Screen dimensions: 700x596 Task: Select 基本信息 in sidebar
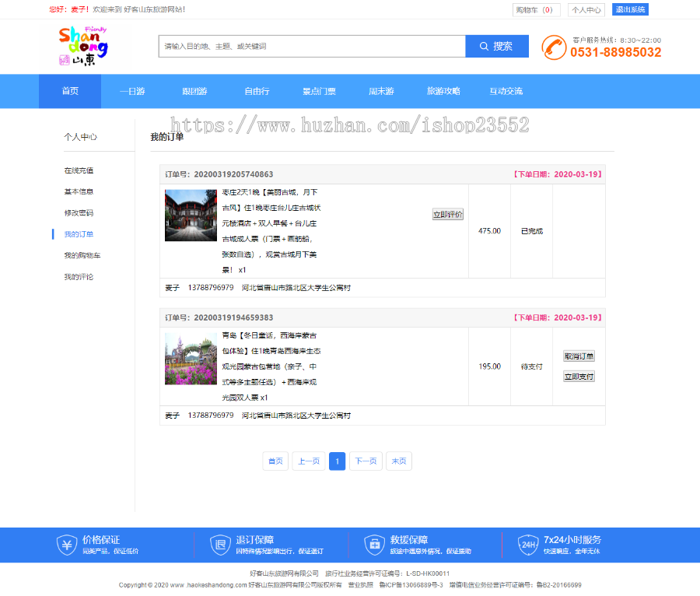pos(79,191)
